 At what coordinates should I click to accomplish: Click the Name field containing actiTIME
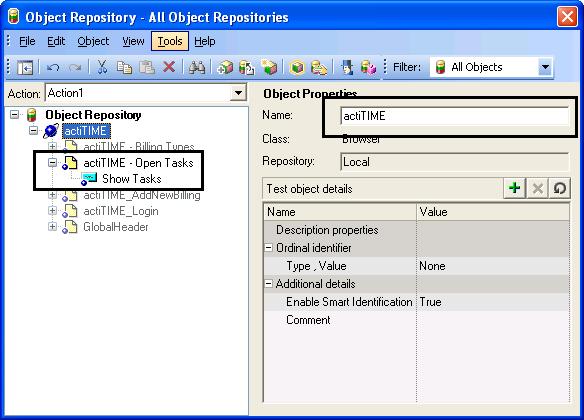(454, 116)
